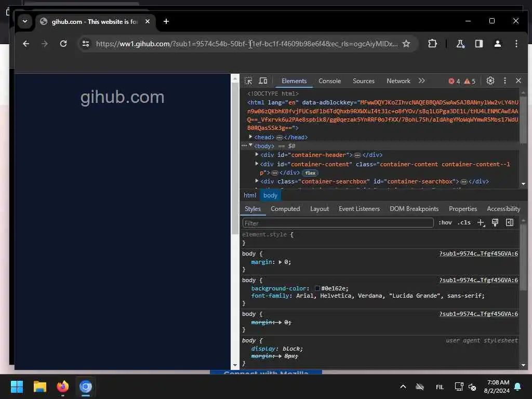This screenshot has width=532, height=399.
Task: Select html in the DOM breadcrumb
Action: (x=250, y=195)
